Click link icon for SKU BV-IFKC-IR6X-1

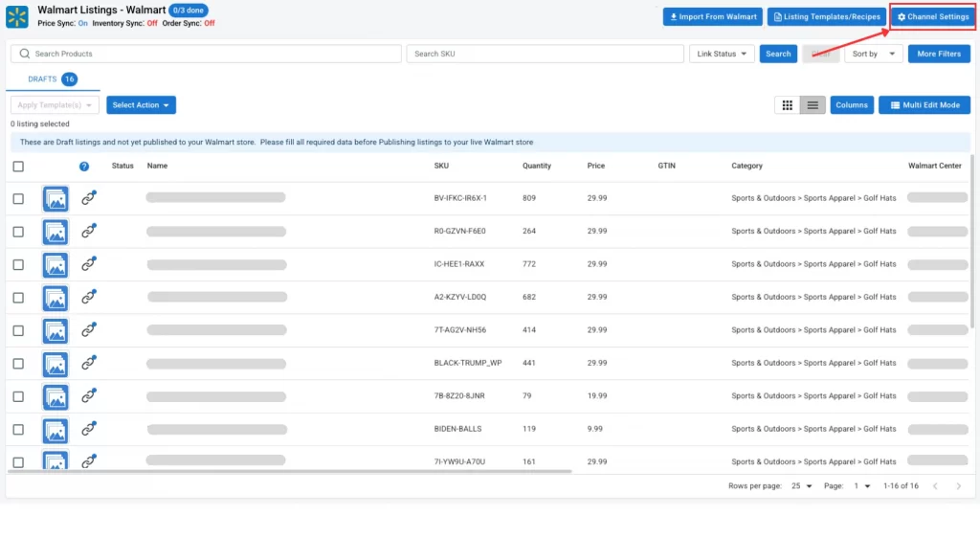coord(89,197)
